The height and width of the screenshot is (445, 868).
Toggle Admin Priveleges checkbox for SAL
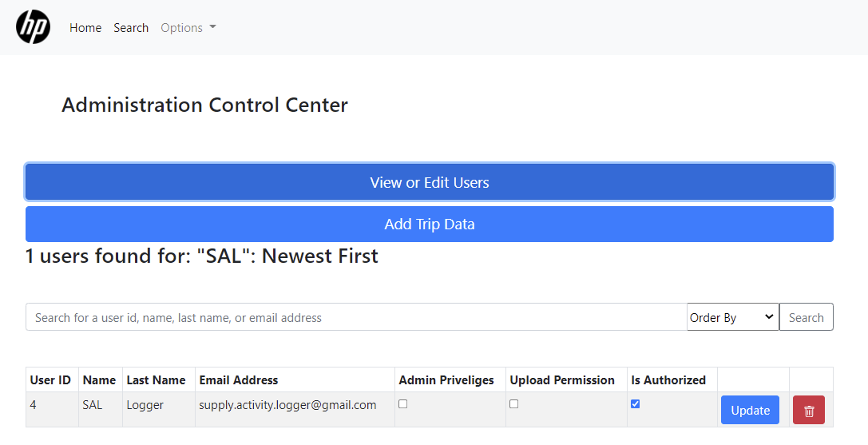coord(403,404)
